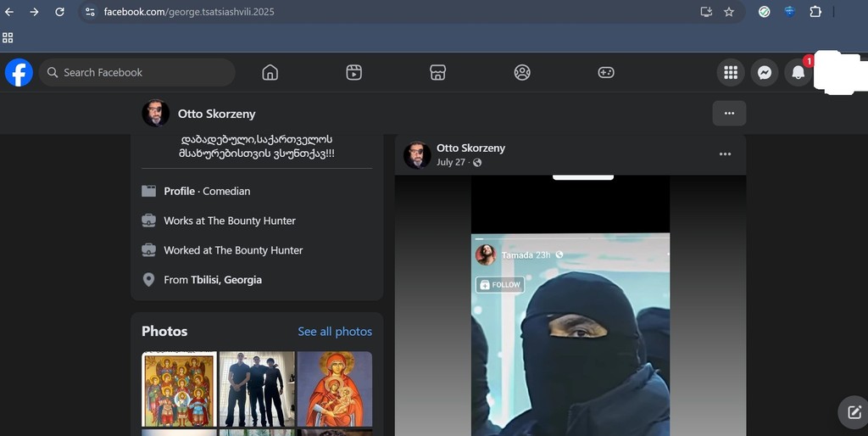This screenshot has height=436, width=868.
Task: Click the post author avatar
Action: [417, 155]
